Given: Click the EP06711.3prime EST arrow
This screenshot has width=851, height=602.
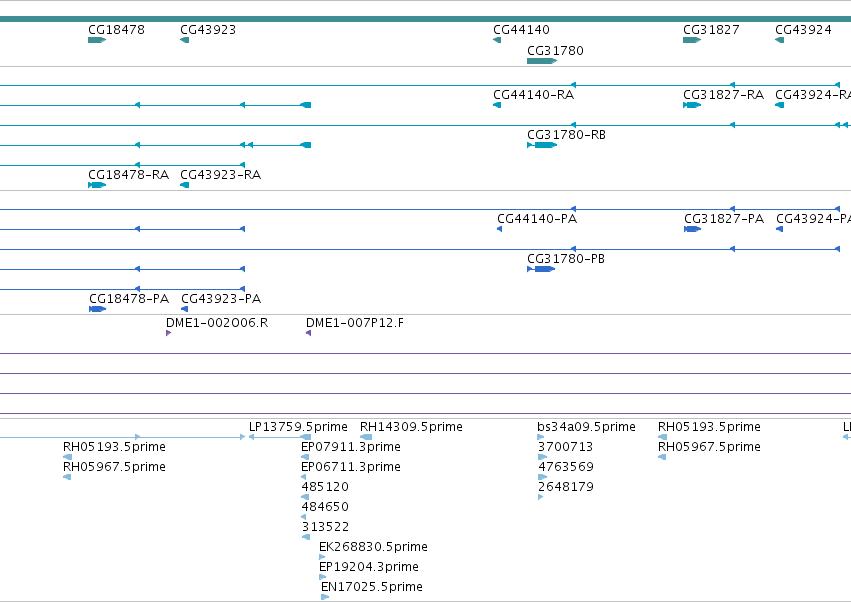Looking at the screenshot, I should coord(304,477).
